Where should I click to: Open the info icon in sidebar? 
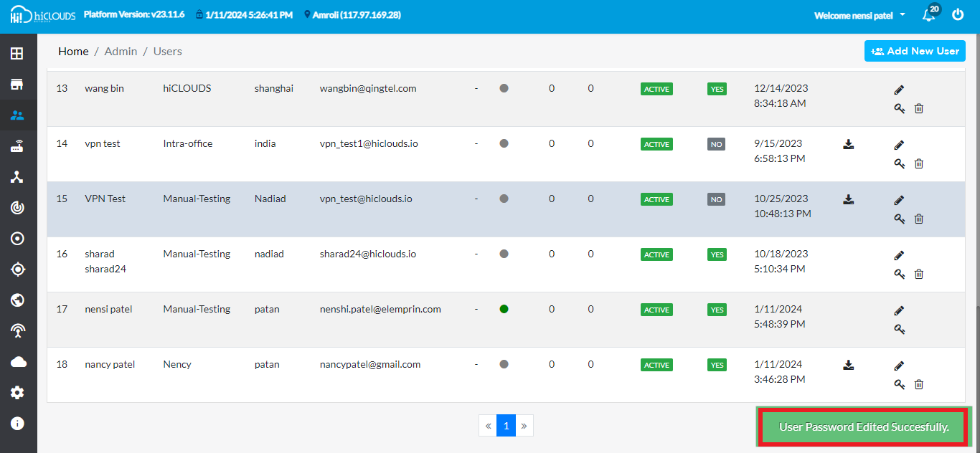tap(17, 424)
